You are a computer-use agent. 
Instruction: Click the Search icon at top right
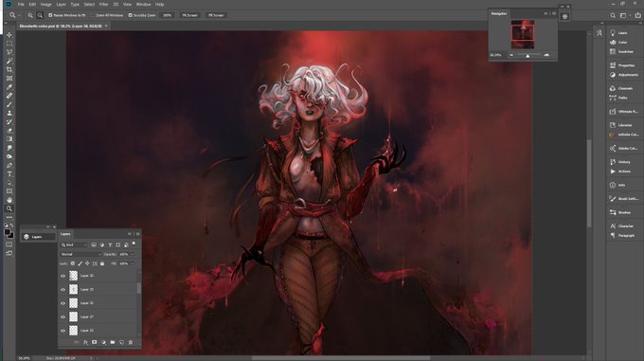tap(613, 15)
